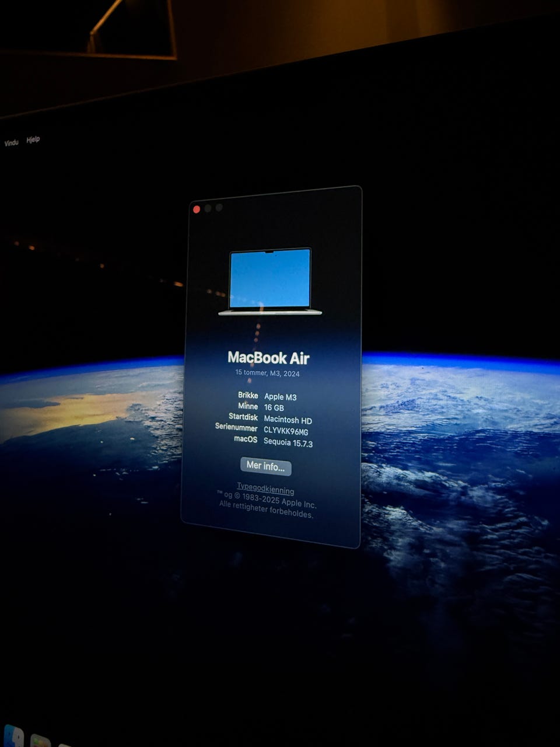Click the Sequoia 15.7.3 version text
Viewport: 560px width, 747px height.
click(288, 443)
